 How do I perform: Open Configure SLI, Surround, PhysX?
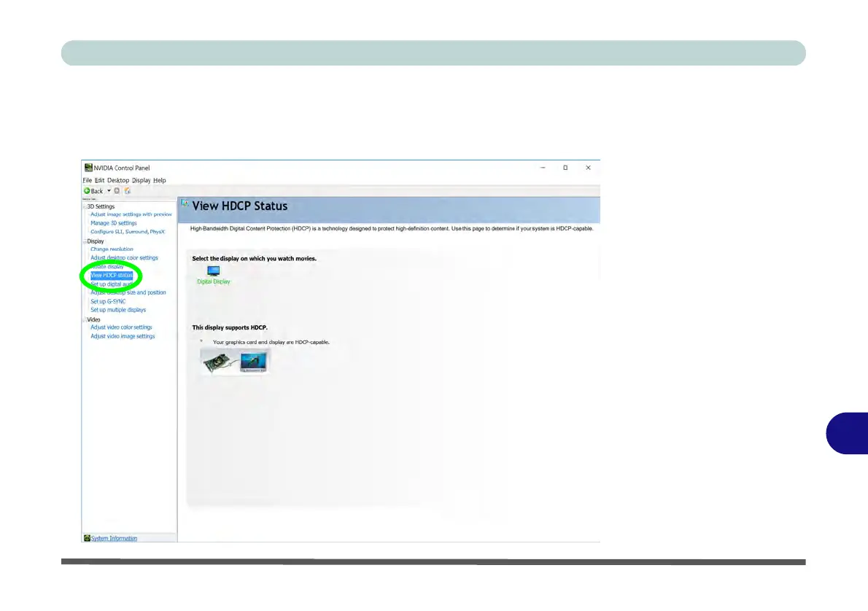128,232
